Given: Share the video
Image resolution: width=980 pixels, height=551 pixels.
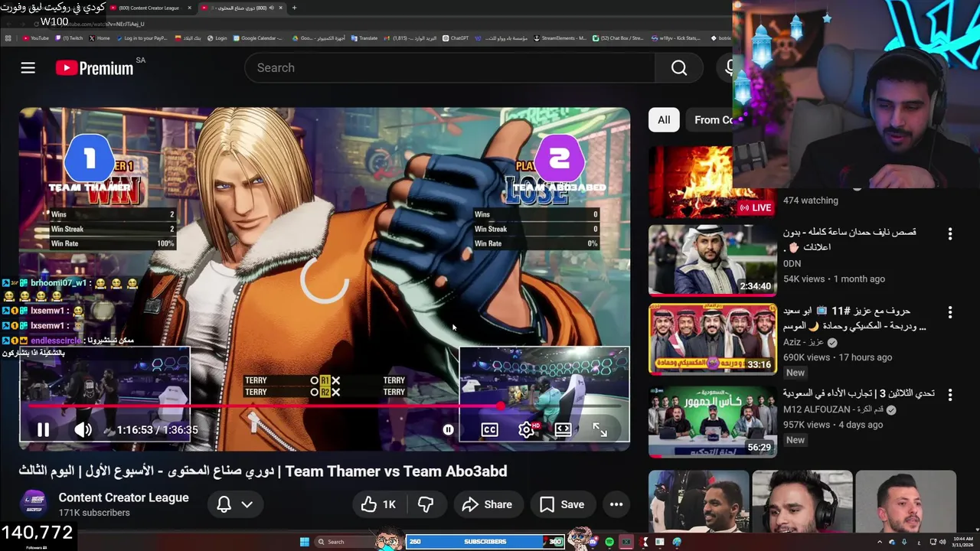Looking at the screenshot, I should (x=487, y=504).
